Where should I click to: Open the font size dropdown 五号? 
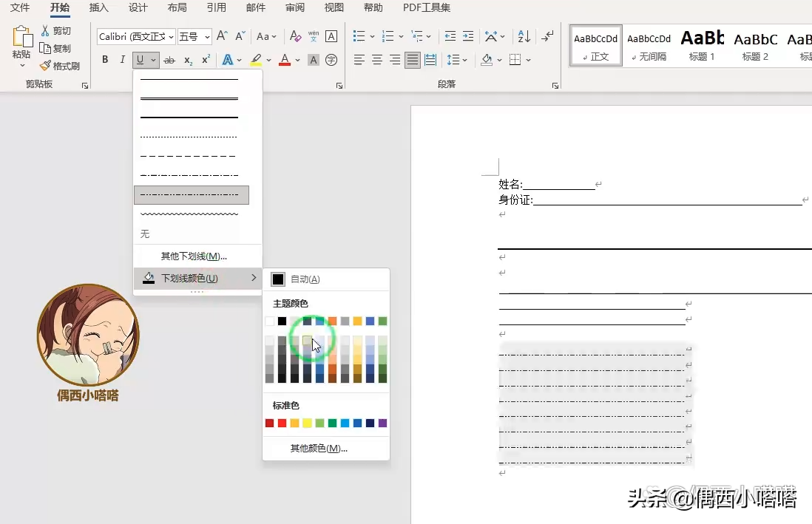click(207, 37)
